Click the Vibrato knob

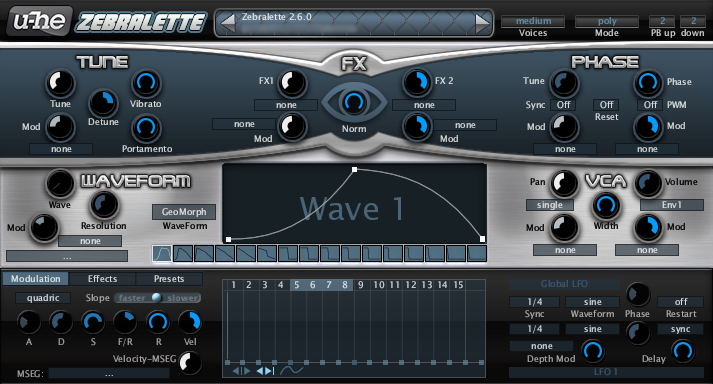146,83
